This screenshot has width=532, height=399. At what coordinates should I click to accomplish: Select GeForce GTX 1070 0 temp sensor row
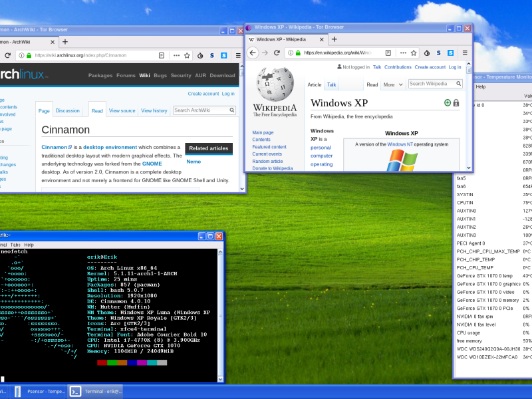pos(493,276)
